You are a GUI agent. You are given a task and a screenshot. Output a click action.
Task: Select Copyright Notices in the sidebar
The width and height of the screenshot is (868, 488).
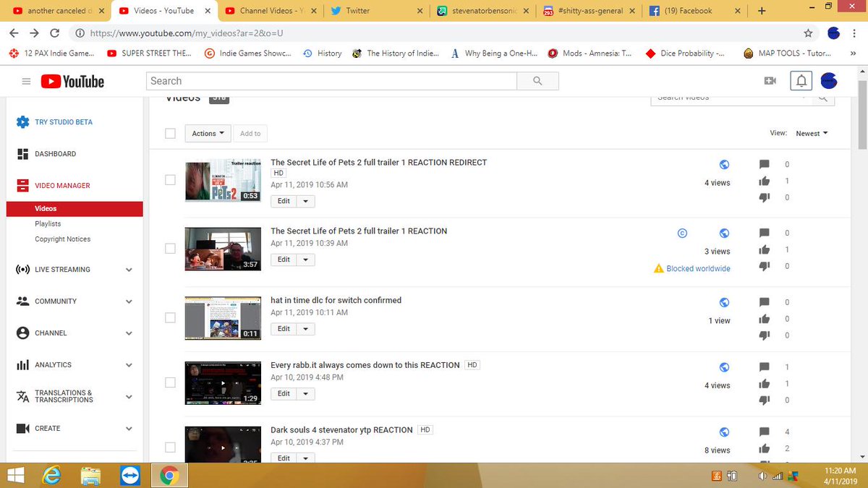tap(63, 239)
